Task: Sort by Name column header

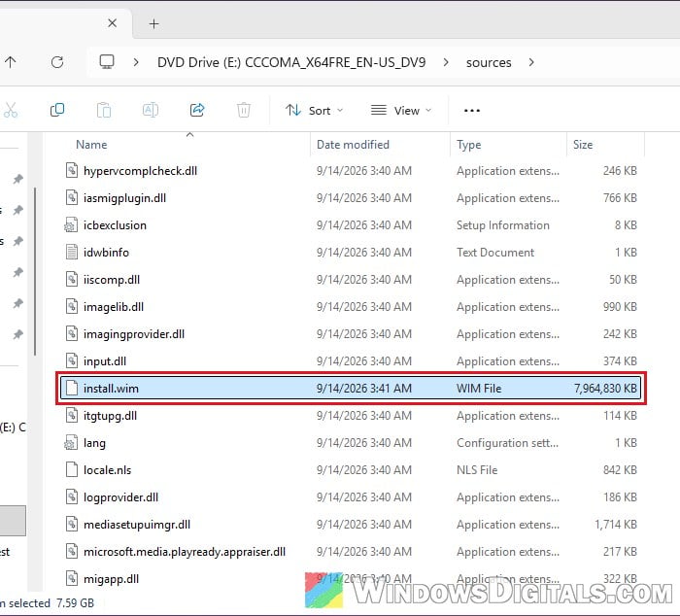Action: (91, 145)
